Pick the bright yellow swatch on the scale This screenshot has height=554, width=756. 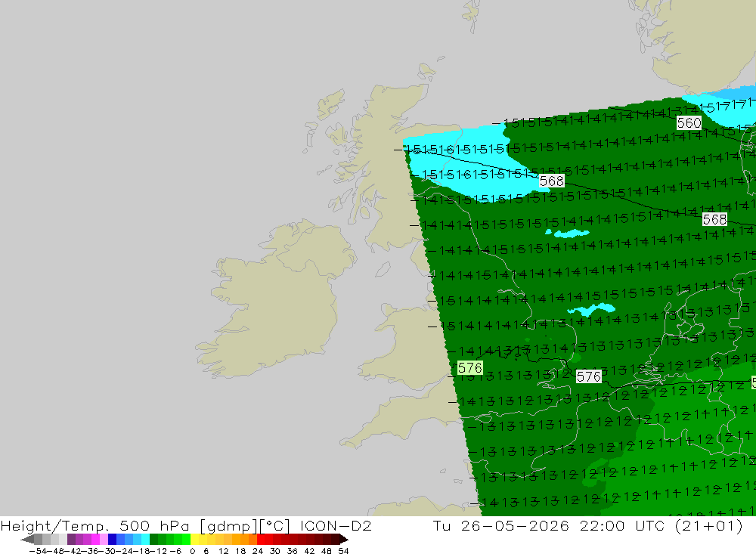pos(195,540)
